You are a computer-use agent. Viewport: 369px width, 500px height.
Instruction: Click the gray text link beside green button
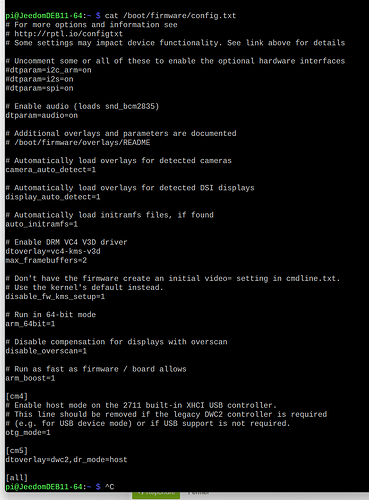(198, 493)
